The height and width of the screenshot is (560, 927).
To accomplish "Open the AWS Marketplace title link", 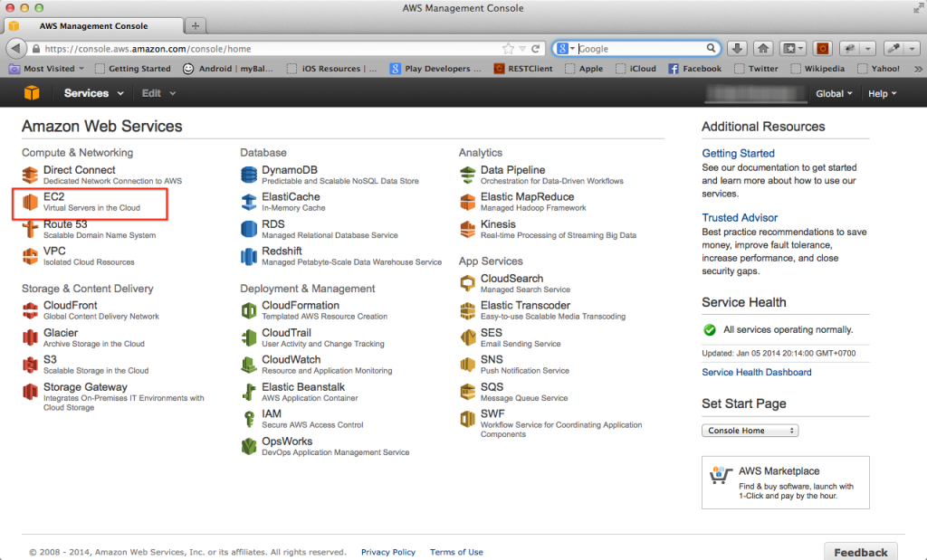I will [779, 470].
